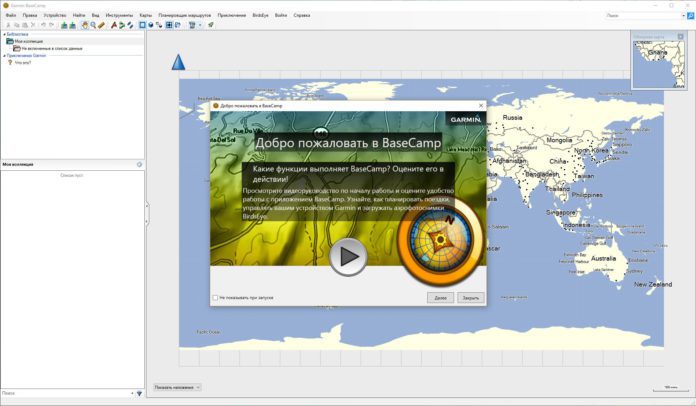696x406 pixels.
Task: Open the Карты menu
Action: tap(146, 15)
